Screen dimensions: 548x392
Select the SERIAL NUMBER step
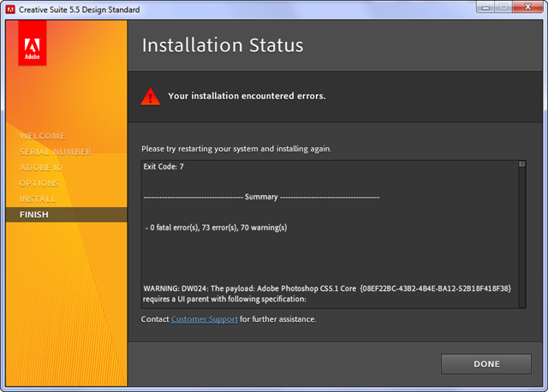click(x=56, y=151)
